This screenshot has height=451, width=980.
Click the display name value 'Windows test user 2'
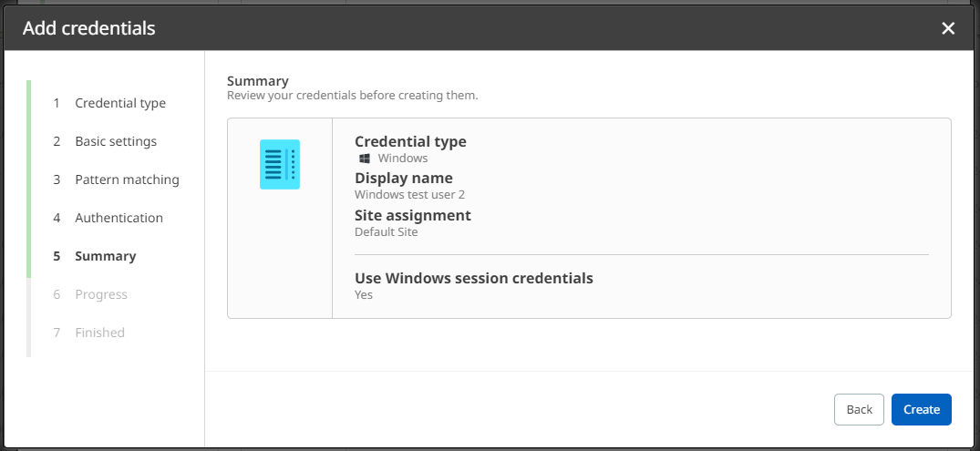(x=409, y=194)
